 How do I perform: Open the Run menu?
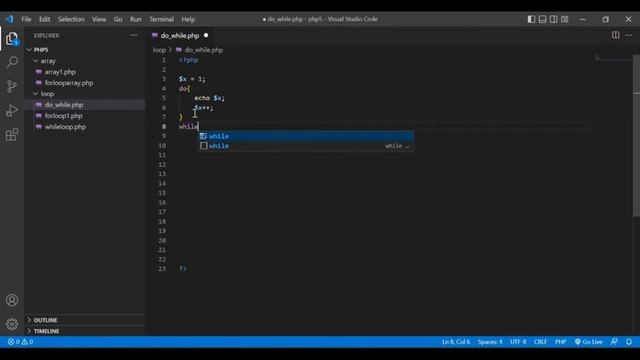pos(136,19)
